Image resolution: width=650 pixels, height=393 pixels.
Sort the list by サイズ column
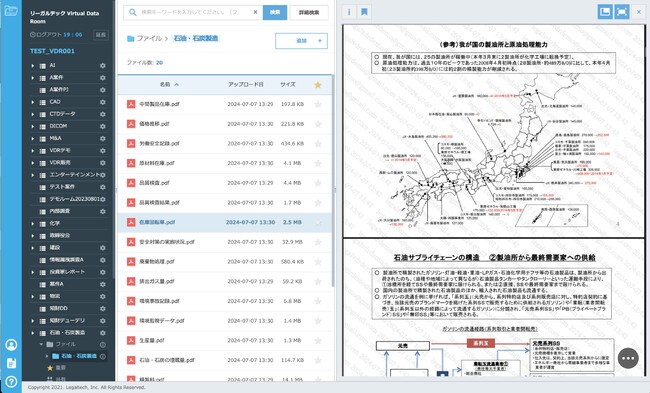288,85
